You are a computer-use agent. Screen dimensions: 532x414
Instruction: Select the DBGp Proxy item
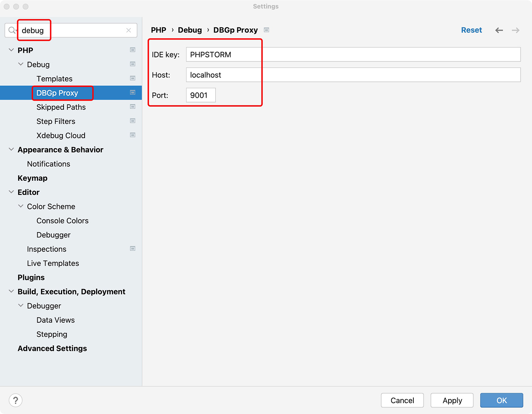pos(57,93)
